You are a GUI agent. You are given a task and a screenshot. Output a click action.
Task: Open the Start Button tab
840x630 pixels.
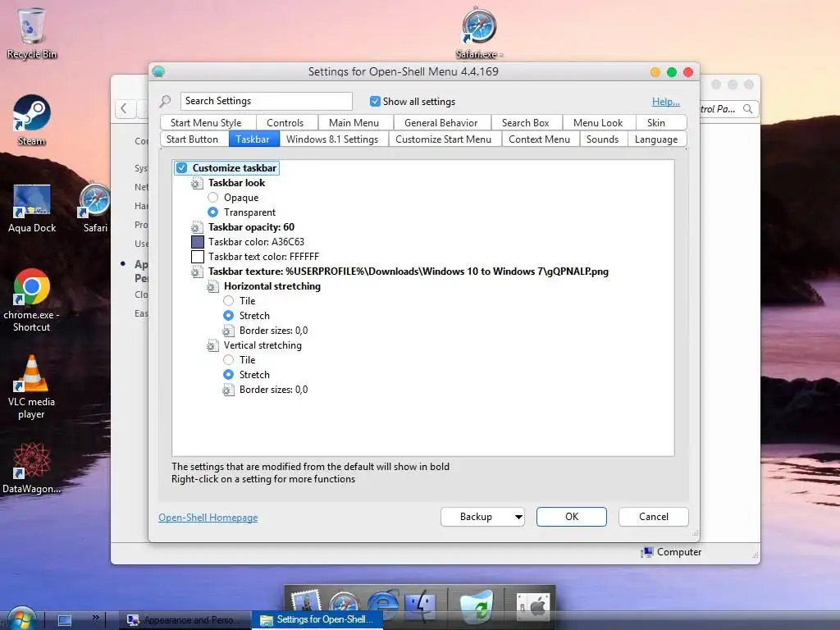(192, 139)
